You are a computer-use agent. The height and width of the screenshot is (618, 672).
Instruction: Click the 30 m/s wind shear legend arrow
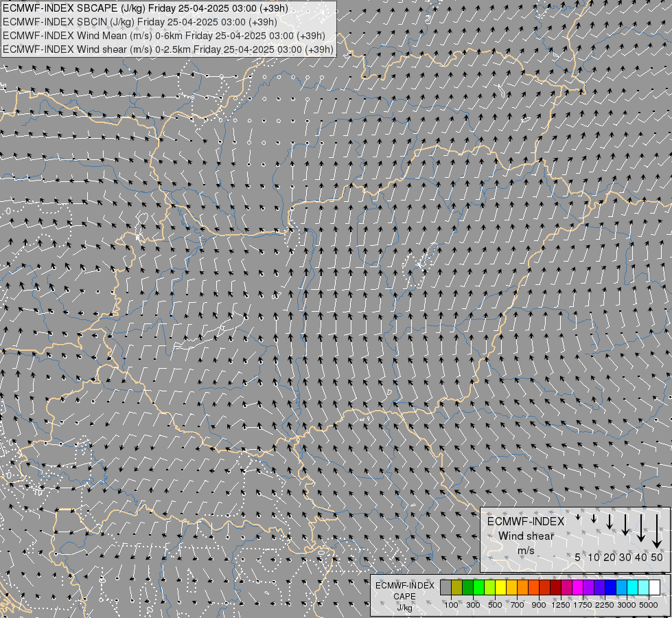(625, 525)
